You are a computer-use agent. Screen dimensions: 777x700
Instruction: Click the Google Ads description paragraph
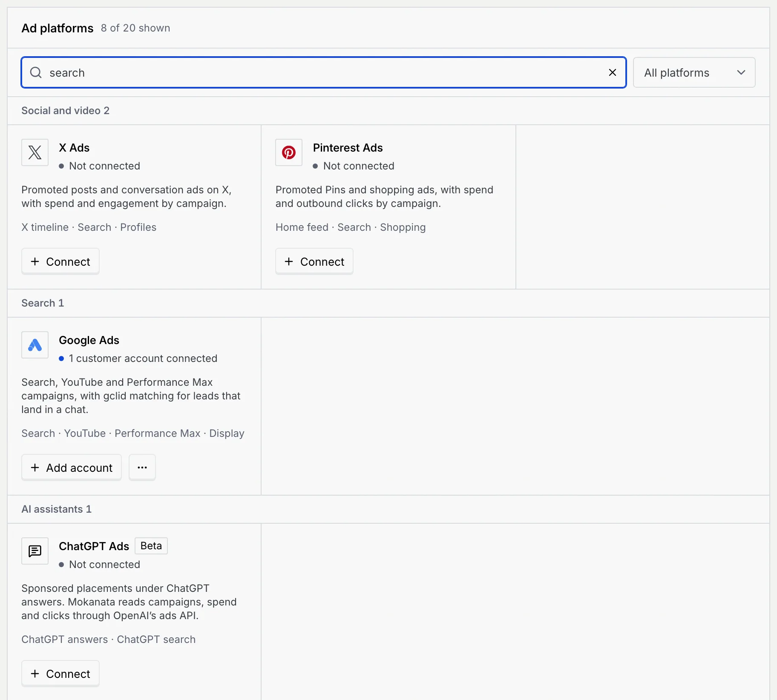pyautogui.click(x=131, y=396)
